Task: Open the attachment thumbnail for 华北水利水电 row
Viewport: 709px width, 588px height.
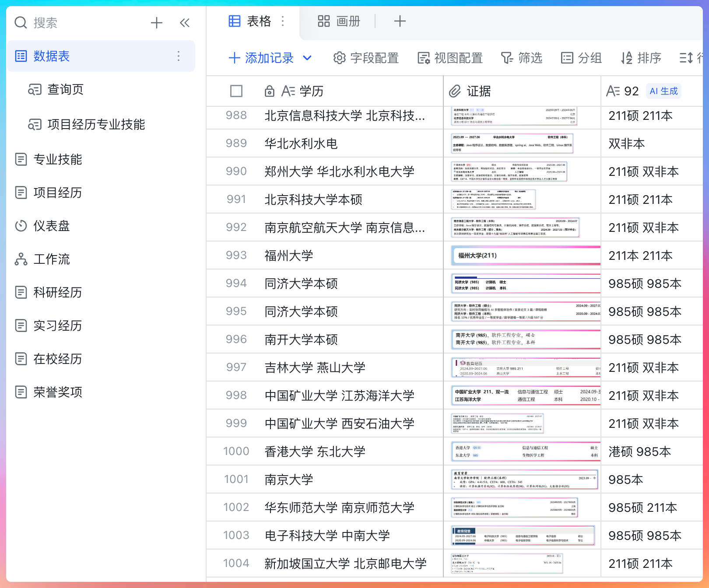Action: pyautogui.click(x=512, y=143)
